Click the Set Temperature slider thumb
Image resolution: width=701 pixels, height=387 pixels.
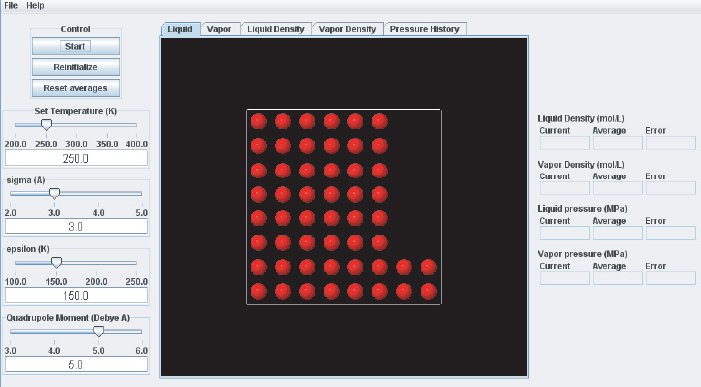click(x=46, y=125)
